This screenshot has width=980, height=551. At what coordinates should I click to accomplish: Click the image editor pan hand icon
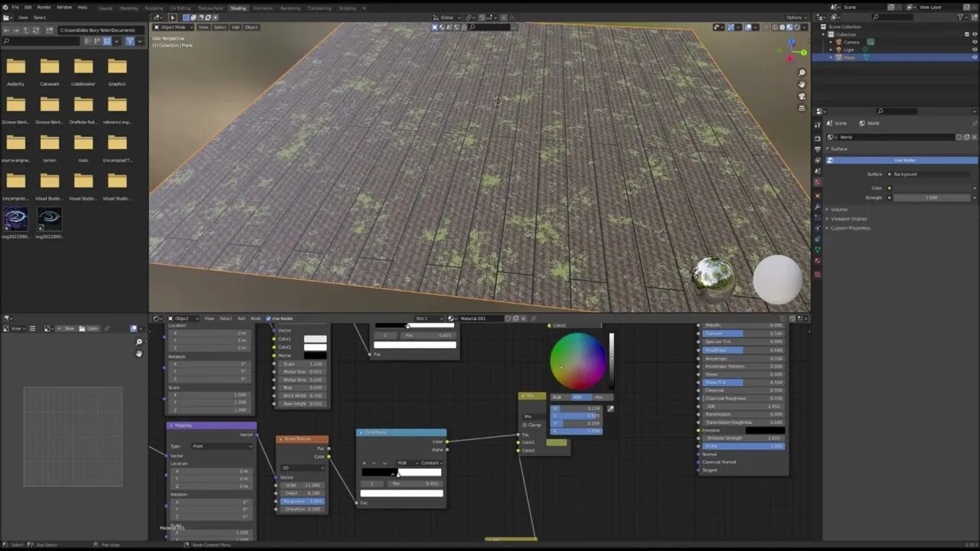[x=139, y=354]
